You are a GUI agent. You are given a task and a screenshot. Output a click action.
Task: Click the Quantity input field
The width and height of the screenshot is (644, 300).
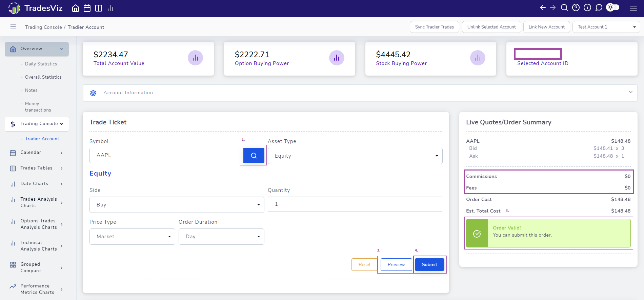click(355, 204)
